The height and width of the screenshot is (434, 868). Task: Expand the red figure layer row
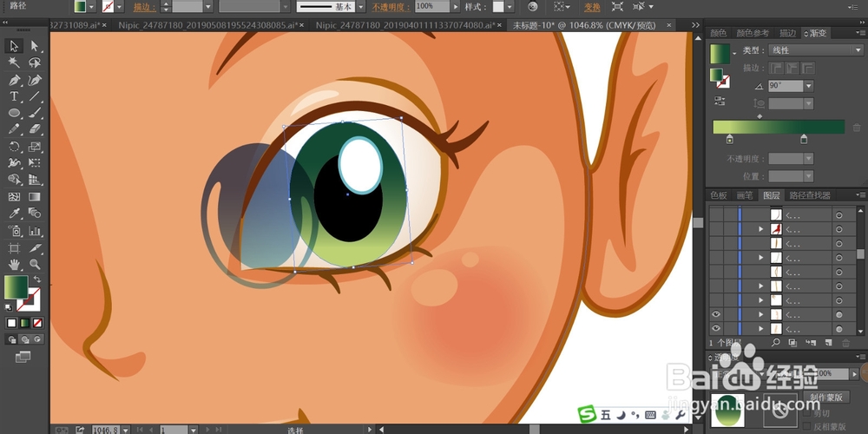761,228
